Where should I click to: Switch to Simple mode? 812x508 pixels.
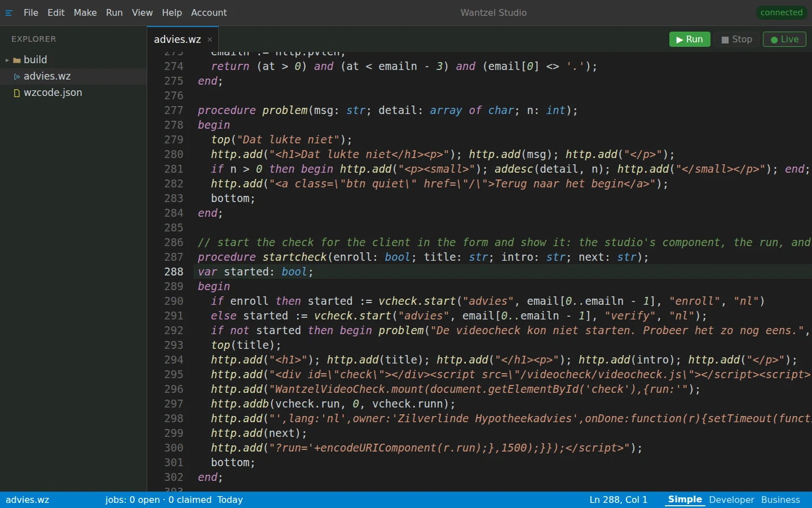click(685, 500)
